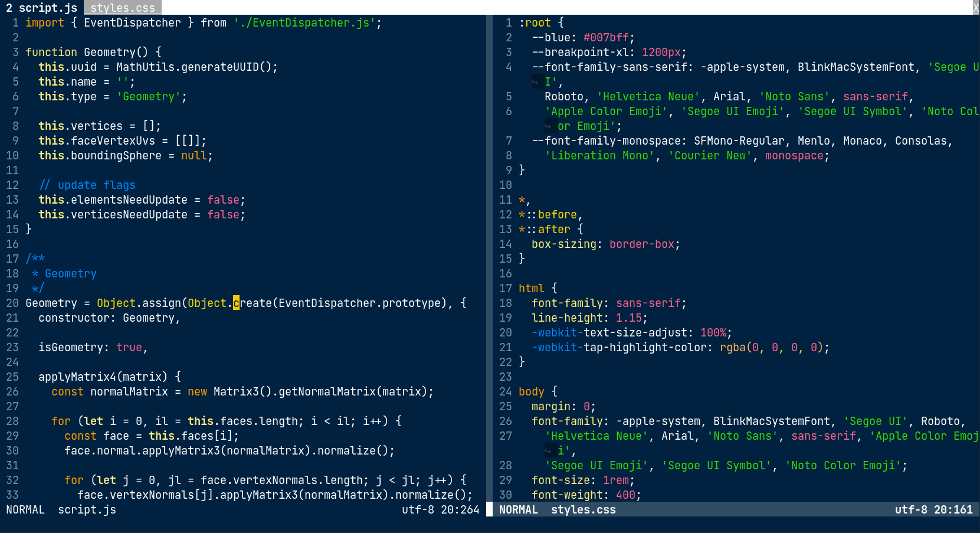The image size is (980, 533).
Task: Click '*::after' selector
Action: [x=545, y=229]
